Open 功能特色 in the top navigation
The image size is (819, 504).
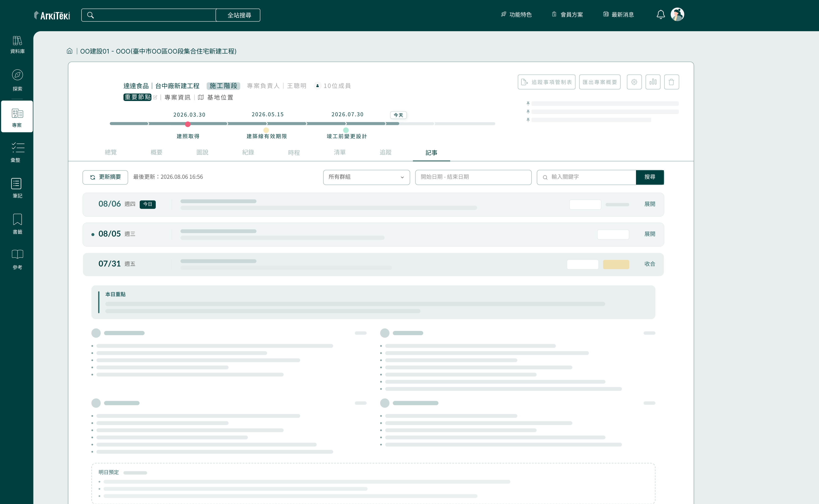pyautogui.click(x=516, y=15)
